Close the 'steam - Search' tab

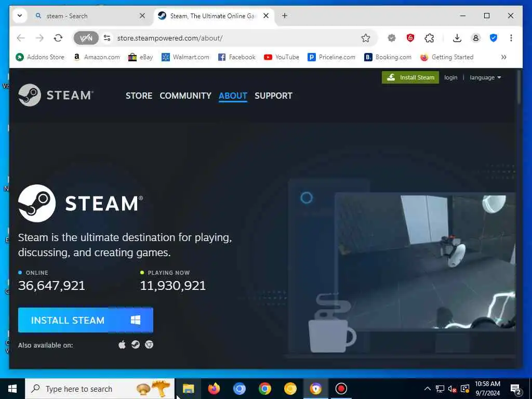tap(142, 16)
